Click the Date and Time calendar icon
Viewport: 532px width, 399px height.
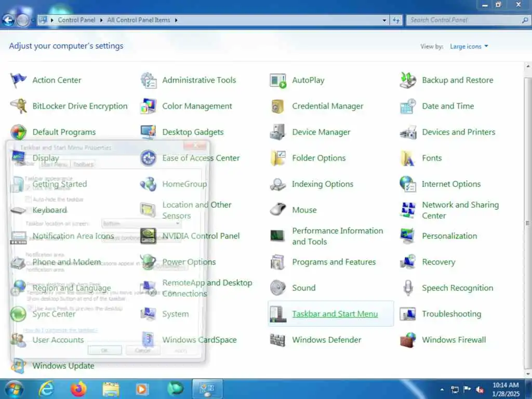[408, 106]
